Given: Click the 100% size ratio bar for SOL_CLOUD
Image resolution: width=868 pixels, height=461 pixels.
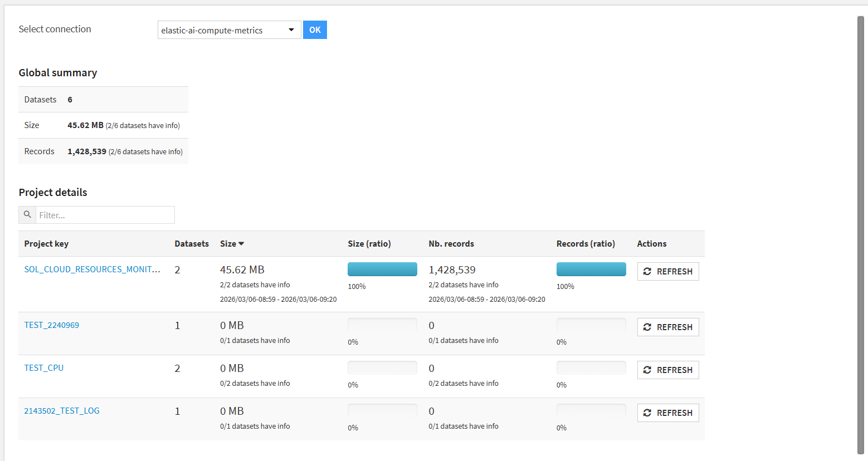Looking at the screenshot, I should point(382,269).
